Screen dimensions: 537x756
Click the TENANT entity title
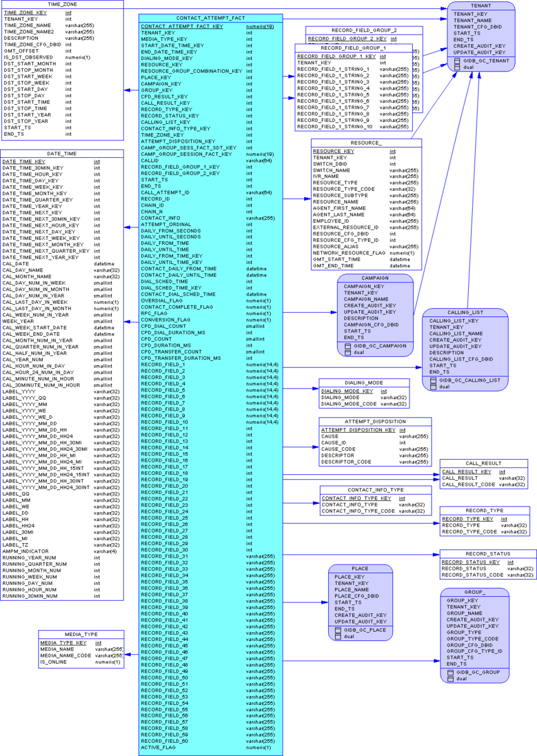[481, 6]
